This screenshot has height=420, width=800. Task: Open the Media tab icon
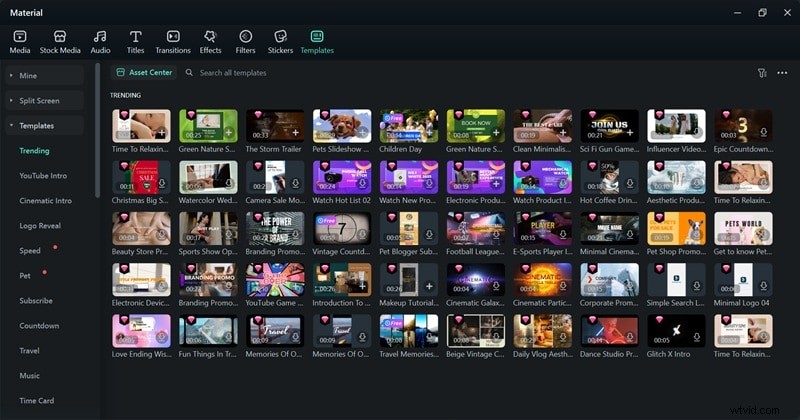tap(20, 41)
